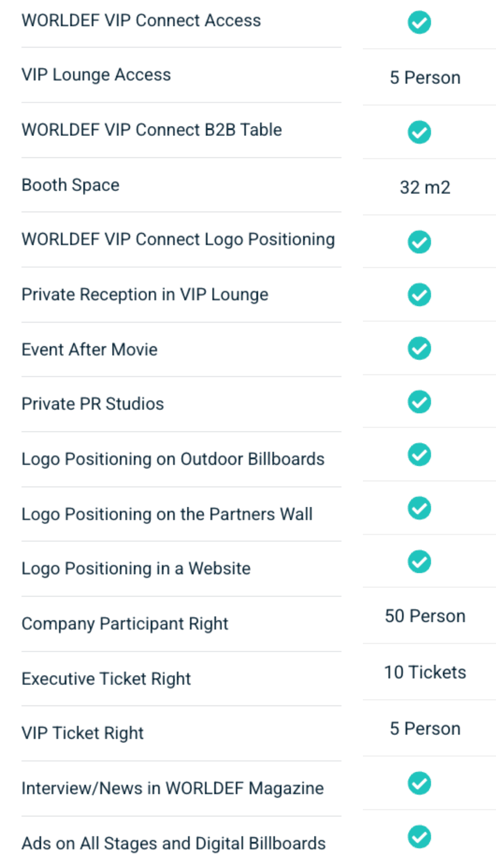This screenshot has height=868, width=496.
Task: Click the Executive Ticket Right label
Action: pyautogui.click(x=106, y=679)
